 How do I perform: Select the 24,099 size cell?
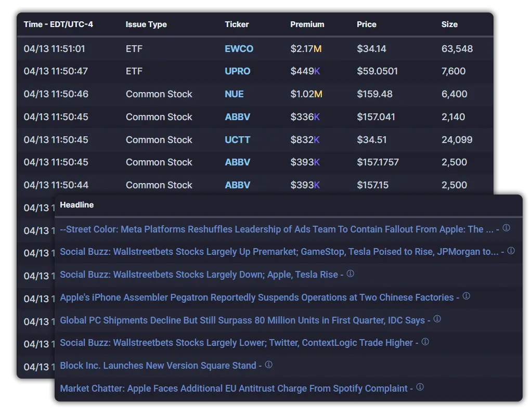[457, 140]
